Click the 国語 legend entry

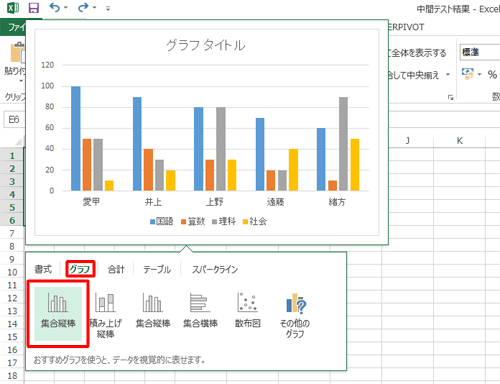pos(162,221)
